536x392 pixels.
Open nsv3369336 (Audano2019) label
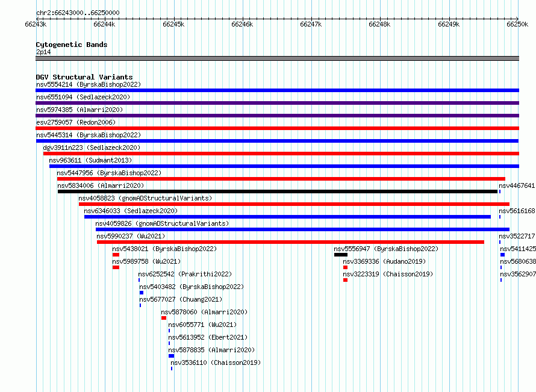coord(385,261)
